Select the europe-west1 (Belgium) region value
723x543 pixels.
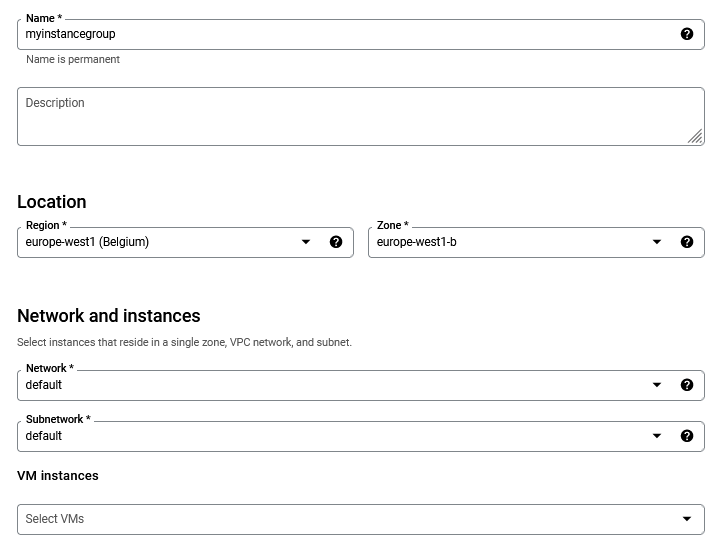coord(88,242)
